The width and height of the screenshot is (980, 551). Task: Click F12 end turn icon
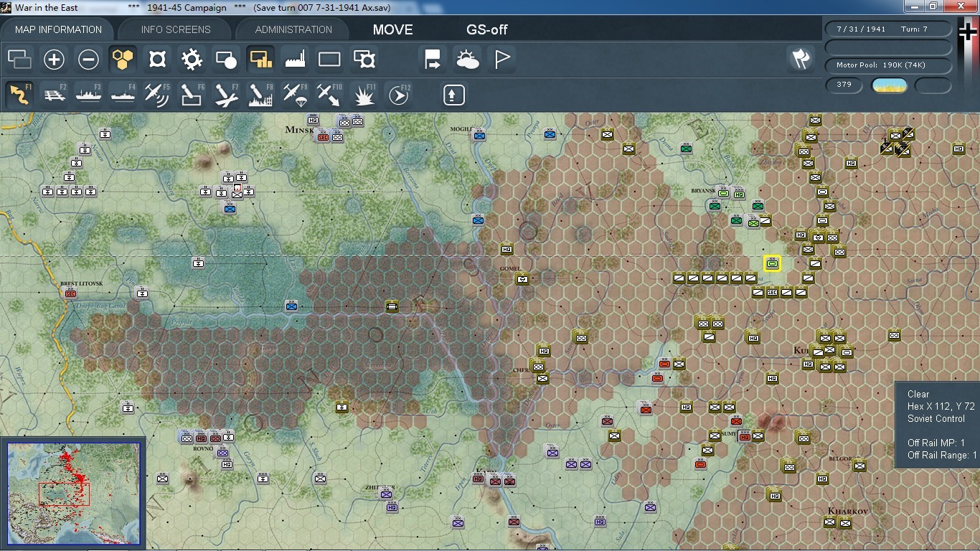click(x=398, y=95)
